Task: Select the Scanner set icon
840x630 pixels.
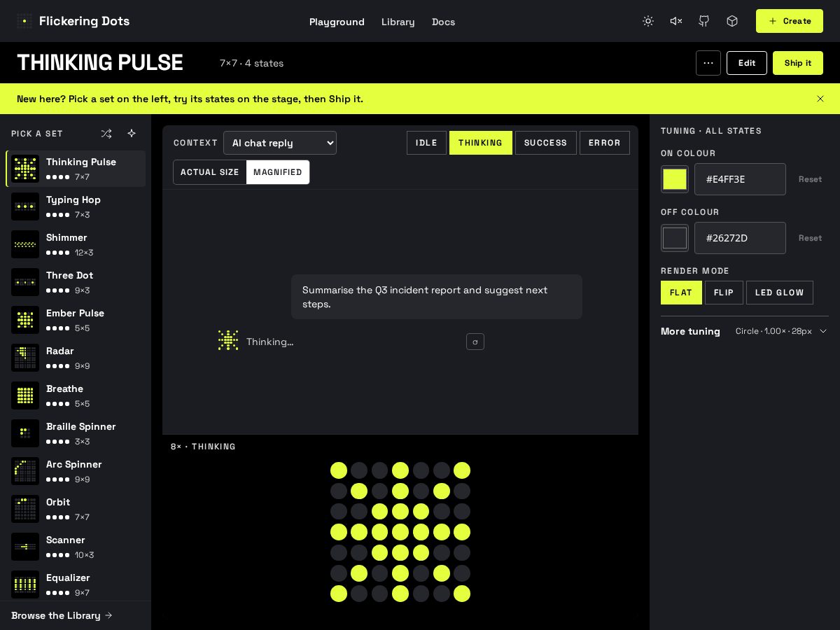Action: tap(25, 547)
